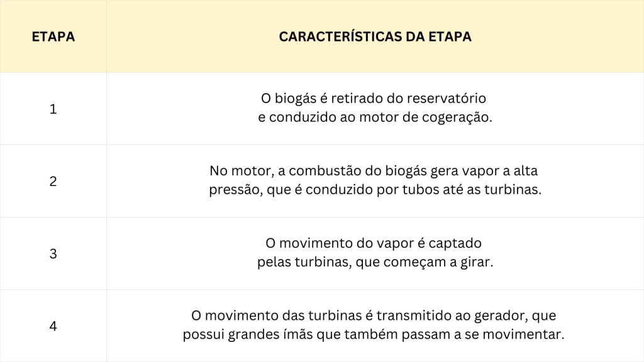
Task: Click the CARACTERÍSTICAS DA ETAPA header
Action: point(375,36)
